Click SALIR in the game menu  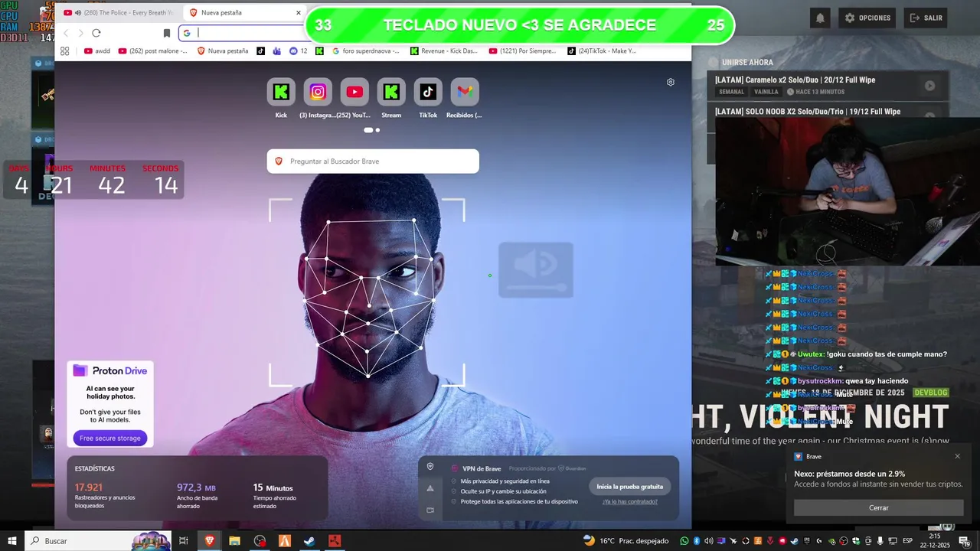tap(925, 18)
